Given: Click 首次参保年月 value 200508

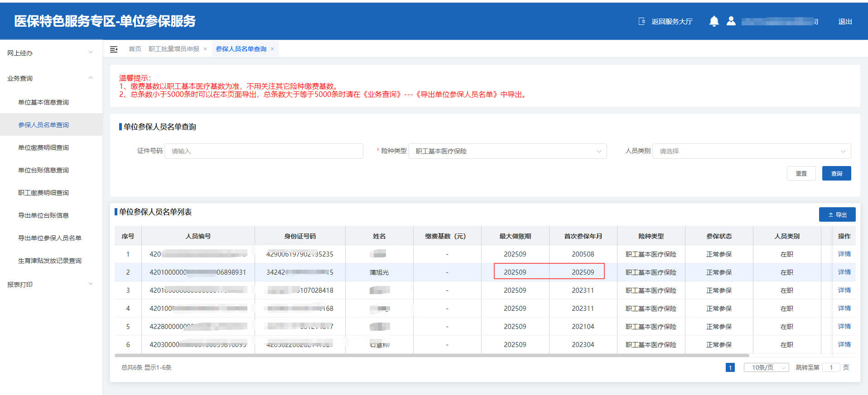Looking at the screenshot, I should [x=583, y=254].
